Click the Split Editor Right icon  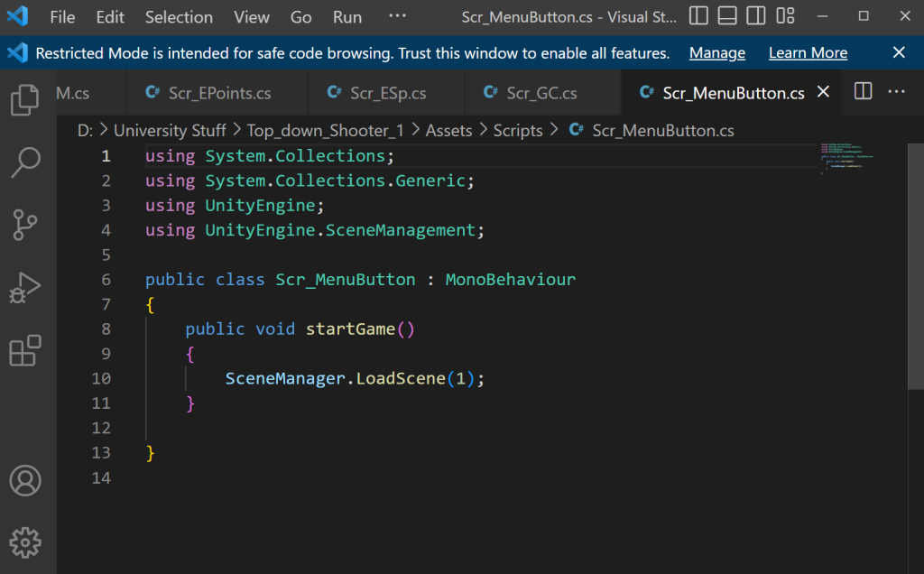863,92
